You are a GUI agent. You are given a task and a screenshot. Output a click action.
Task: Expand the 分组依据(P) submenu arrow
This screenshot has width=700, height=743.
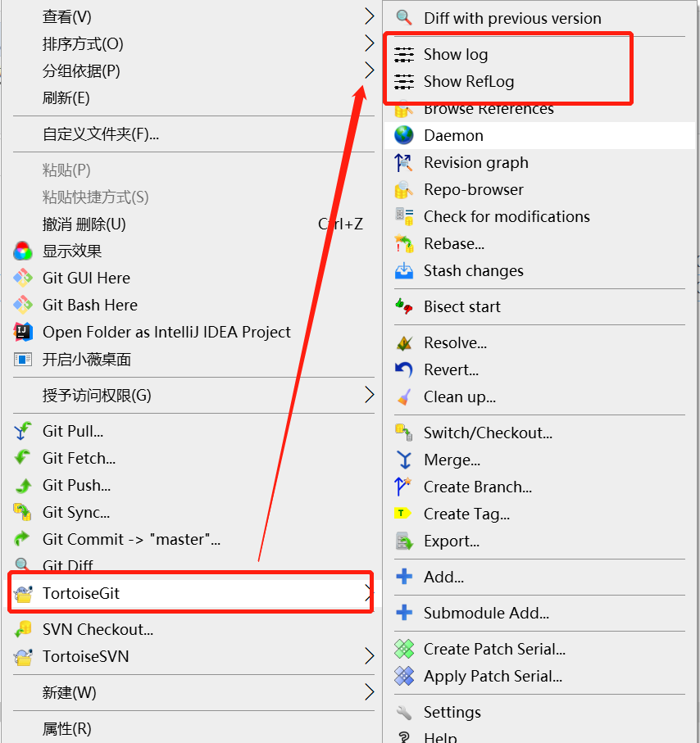click(x=370, y=70)
